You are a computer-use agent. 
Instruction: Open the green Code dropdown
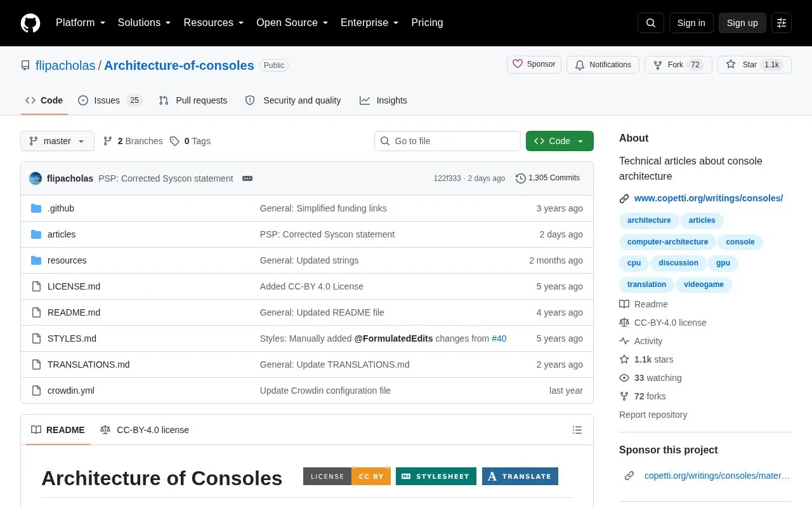coord(560,141)
